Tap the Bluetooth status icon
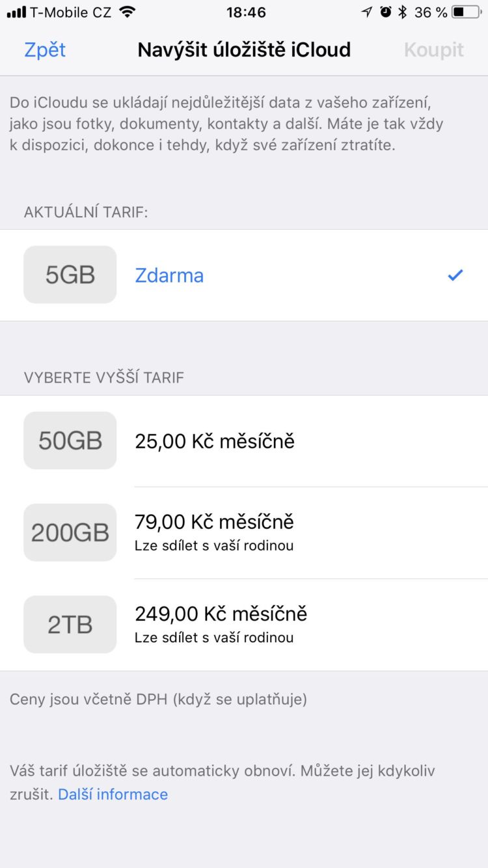488x868 pixels. point(403,12)
